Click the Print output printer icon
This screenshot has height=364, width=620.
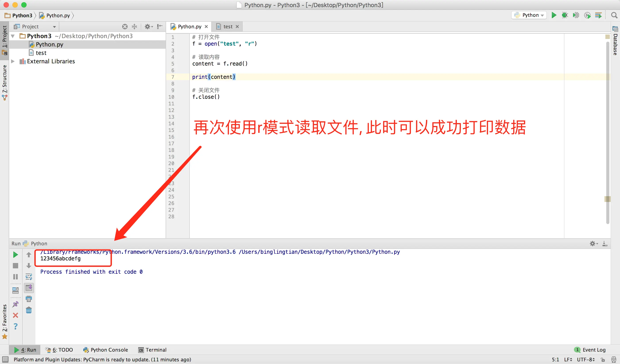29,299
